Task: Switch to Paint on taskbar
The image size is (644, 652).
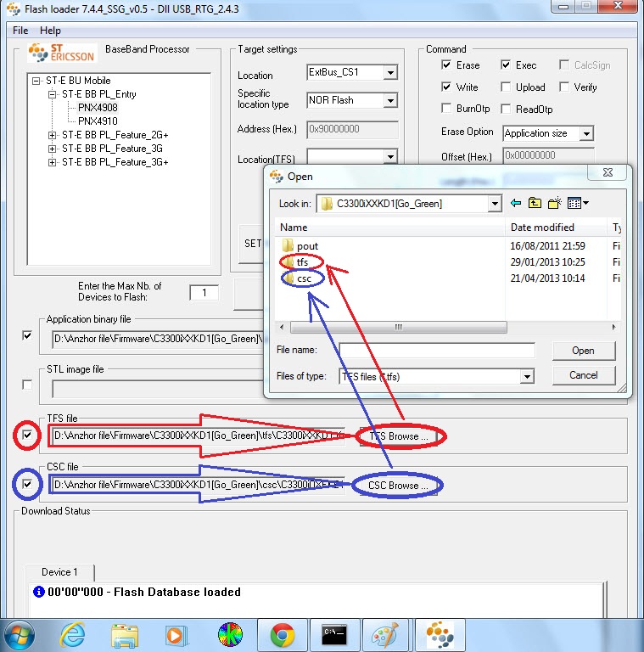Action: pos(387,635)
